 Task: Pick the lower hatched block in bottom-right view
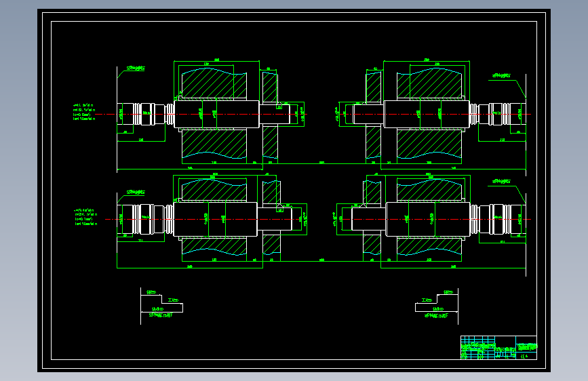point(429,247)
